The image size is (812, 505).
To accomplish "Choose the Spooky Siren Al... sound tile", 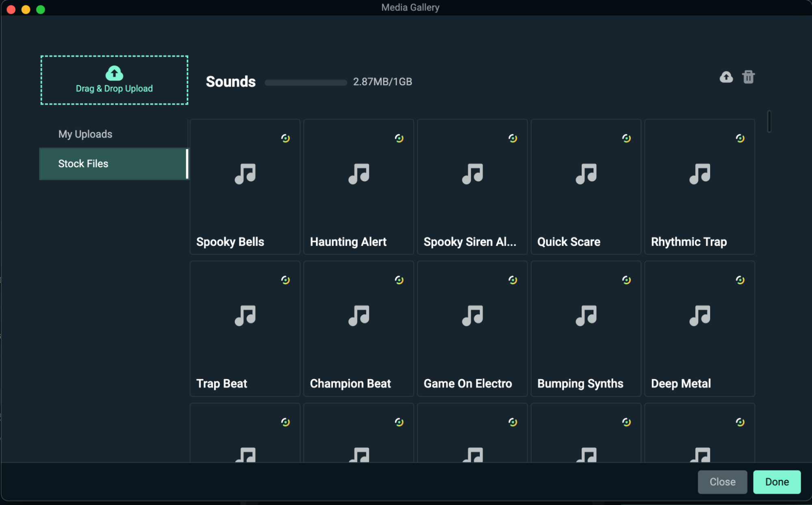I will coord(472,187).
